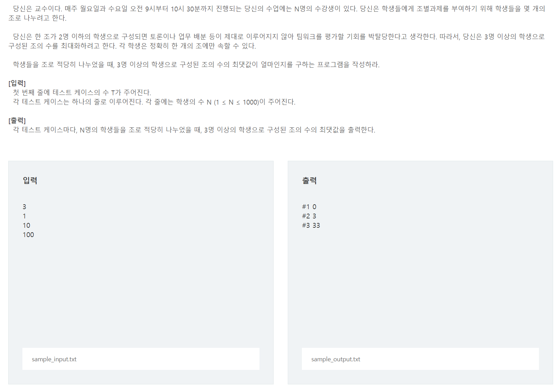Screen dimensions: 560x392
Task: Click the line starting 첫 번째 줄에 테스트 케이스의
Action: [82, 92]
